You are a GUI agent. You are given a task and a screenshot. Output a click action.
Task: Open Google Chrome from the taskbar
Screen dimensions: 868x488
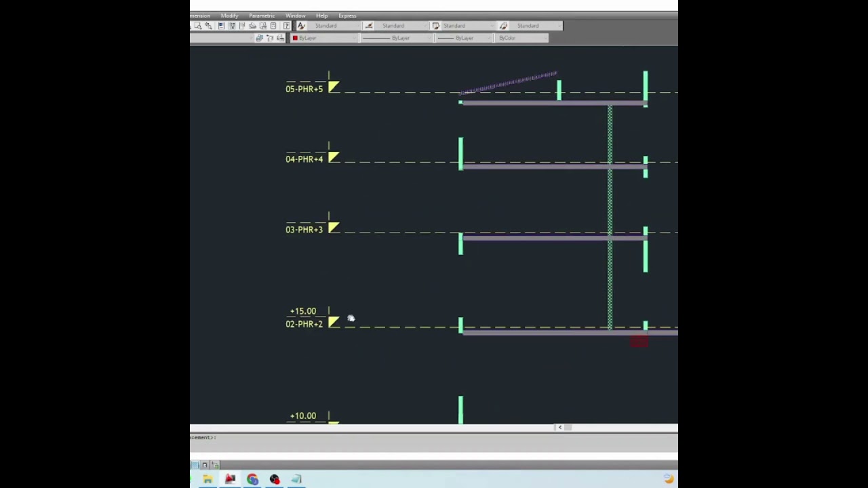tap(252, 479)
